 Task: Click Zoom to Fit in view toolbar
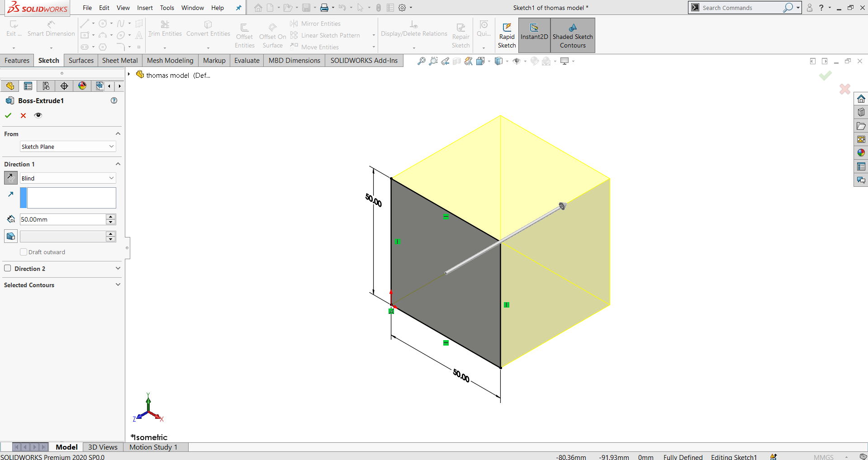click(421, 61)
